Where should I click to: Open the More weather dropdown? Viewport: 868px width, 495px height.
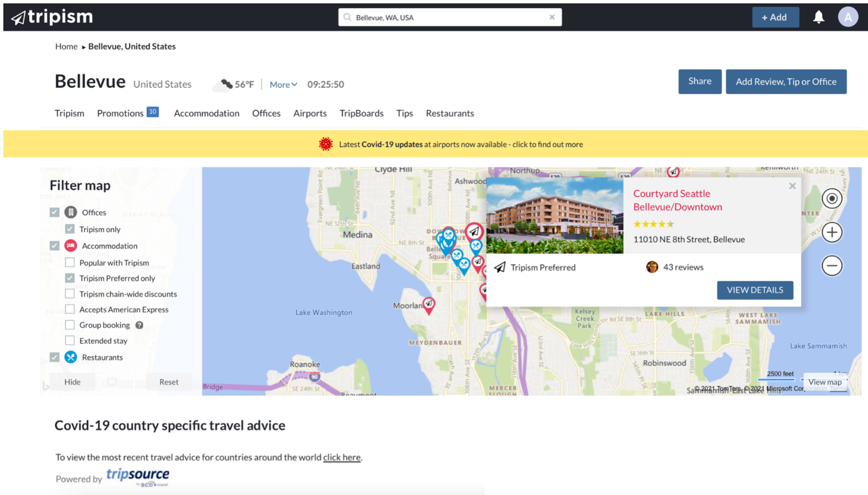(283, 84)
